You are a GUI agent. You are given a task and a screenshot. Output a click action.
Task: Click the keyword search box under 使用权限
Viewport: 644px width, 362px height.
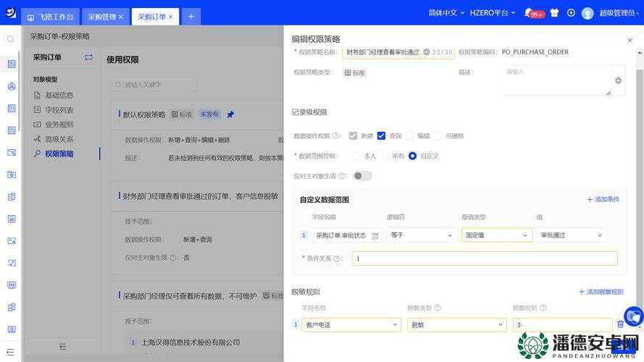click(x=154, y=85)
